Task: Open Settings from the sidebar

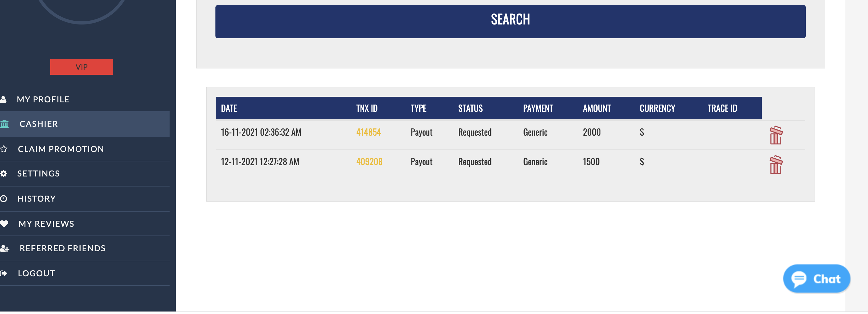Action: click(38, 174)
